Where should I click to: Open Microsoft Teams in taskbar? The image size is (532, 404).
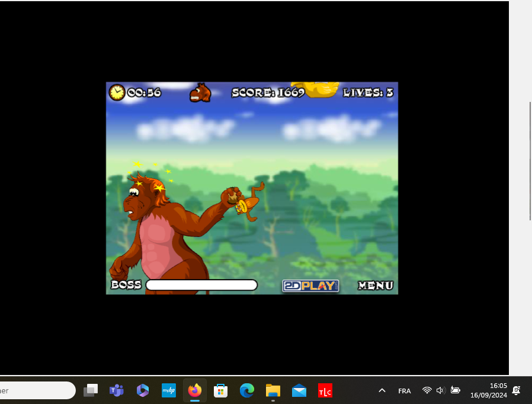click(116, 390)
